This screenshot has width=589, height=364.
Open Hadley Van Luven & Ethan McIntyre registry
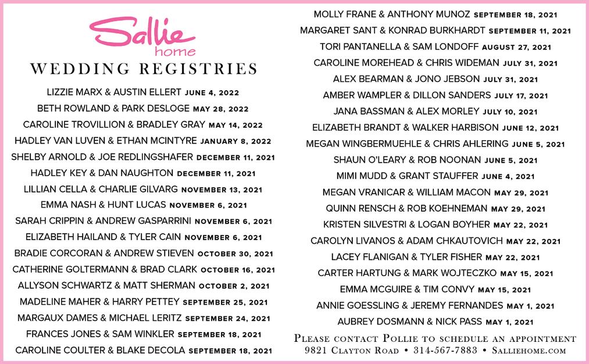[x=142, y=141]
